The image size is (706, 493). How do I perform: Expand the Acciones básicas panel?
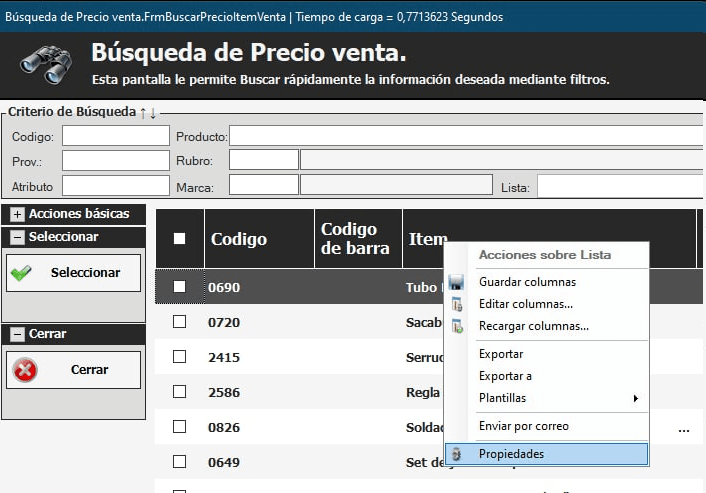17,214
